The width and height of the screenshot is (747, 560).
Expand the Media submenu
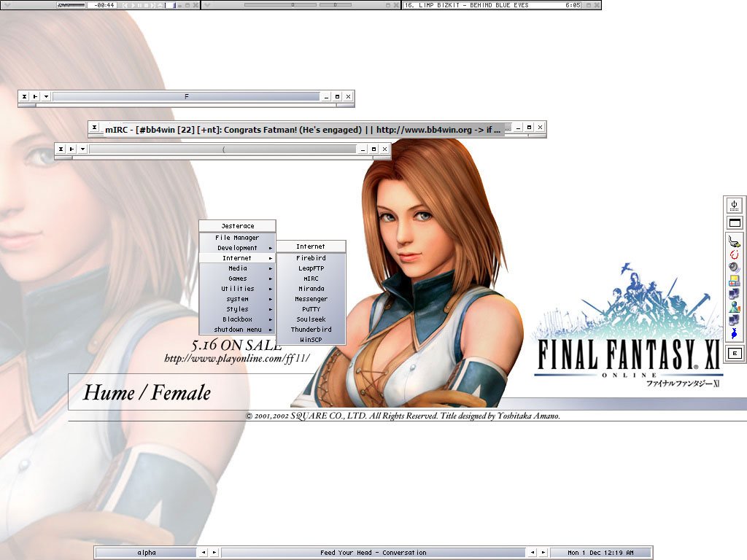237,268
